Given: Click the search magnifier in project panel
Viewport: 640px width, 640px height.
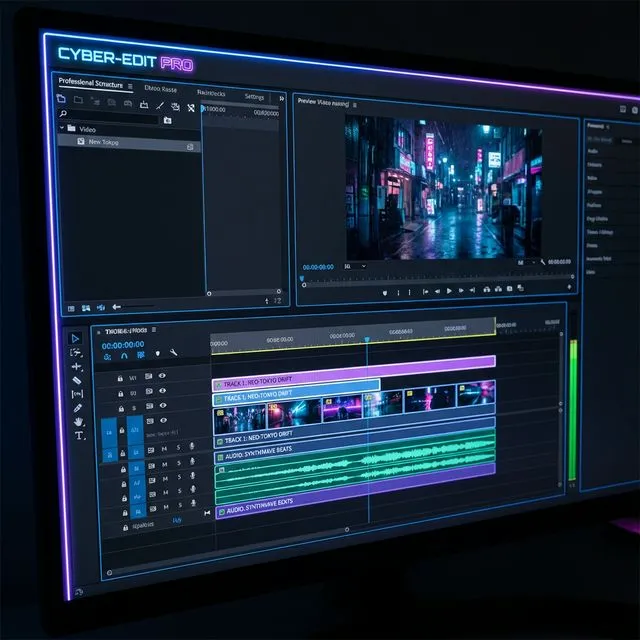Looking at the screenshot, I should pos(63,113).
